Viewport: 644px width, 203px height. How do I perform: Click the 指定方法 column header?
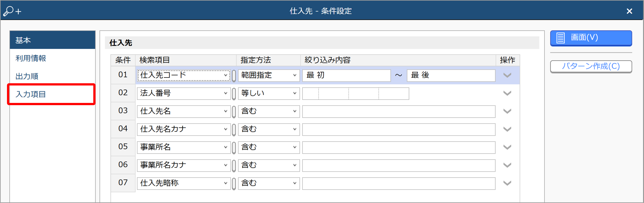click(268, 60)
